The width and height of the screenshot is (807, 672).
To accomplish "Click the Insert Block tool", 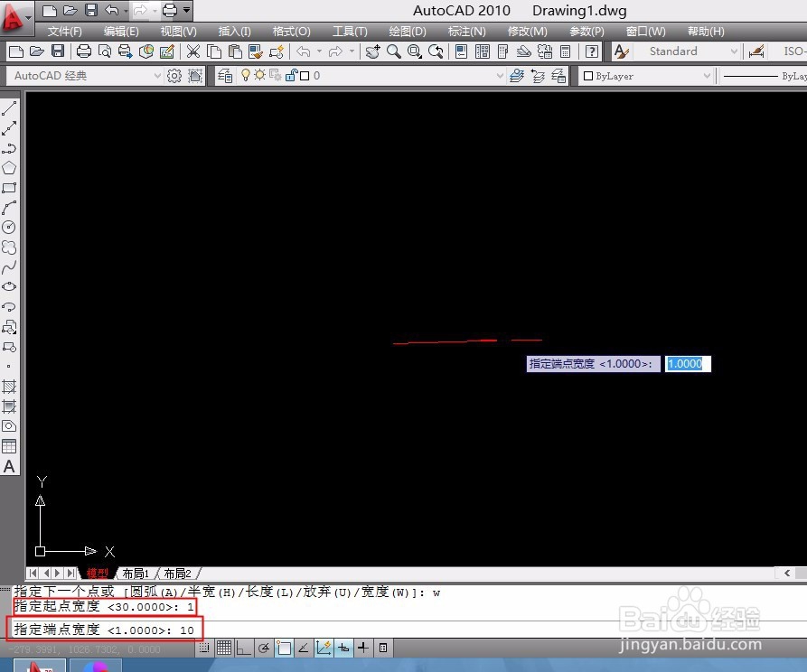I will point(9,327).
